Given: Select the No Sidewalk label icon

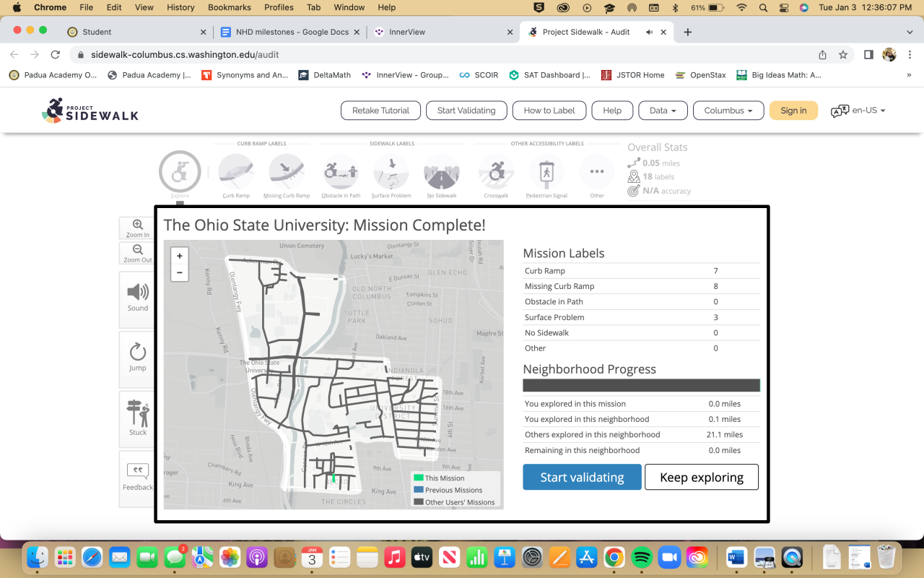Looking at the screenshot, I should [x=442, y=172].
